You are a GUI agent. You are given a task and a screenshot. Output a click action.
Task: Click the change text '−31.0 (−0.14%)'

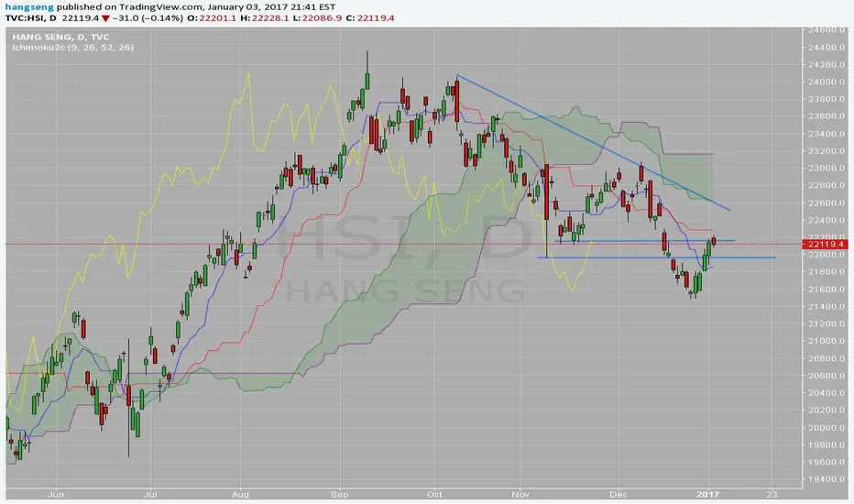[148, 18]
